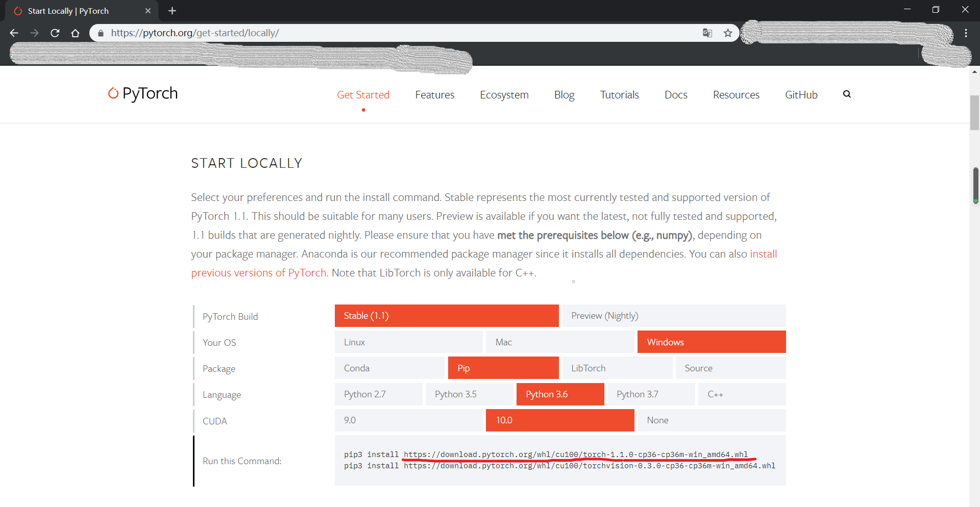Select the Stable (1.1) build
980x507 pixels.
[x=447, y=316]
